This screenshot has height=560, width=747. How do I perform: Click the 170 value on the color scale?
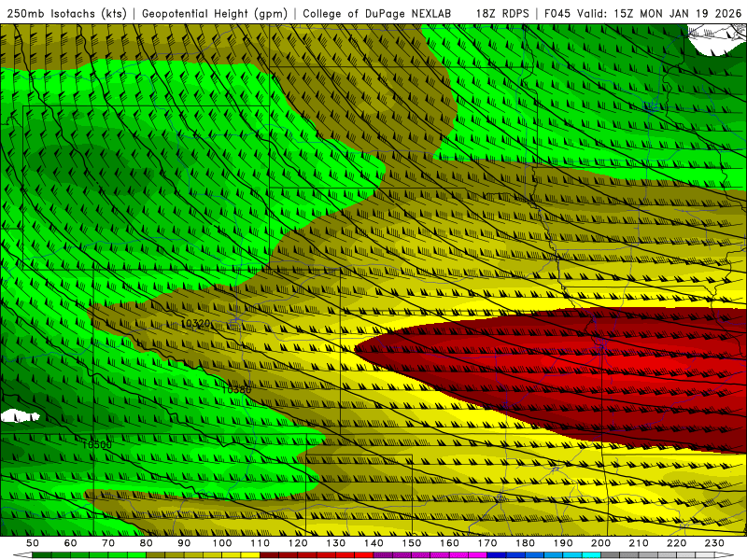(x=487, y=543)
